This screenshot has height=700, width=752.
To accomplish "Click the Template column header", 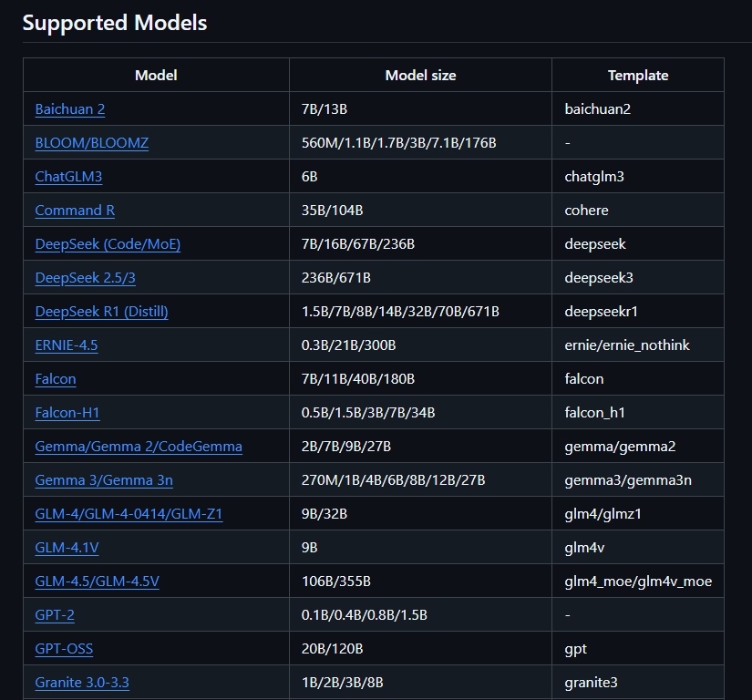I will coord(638,76).
